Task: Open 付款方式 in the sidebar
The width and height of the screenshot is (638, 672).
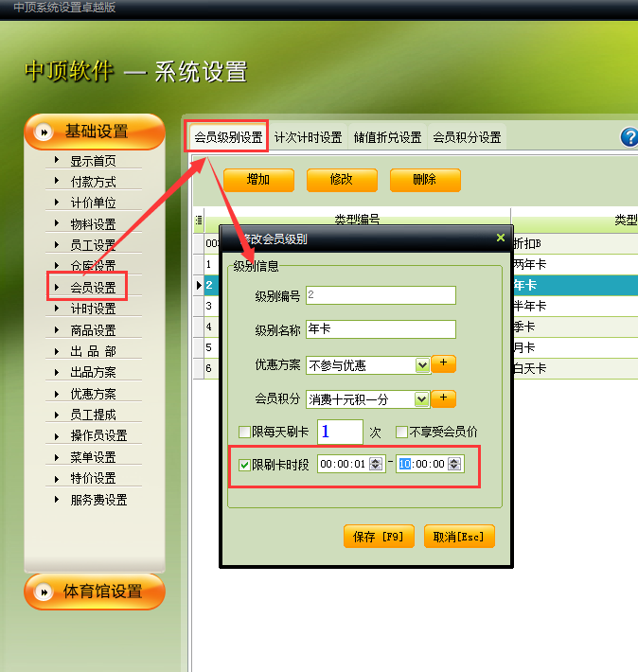Action: coord(93,182)
